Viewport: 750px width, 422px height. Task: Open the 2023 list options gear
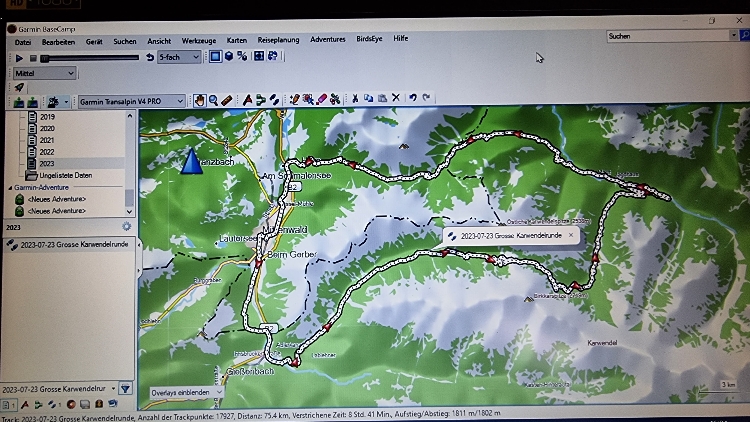point(126,226)
